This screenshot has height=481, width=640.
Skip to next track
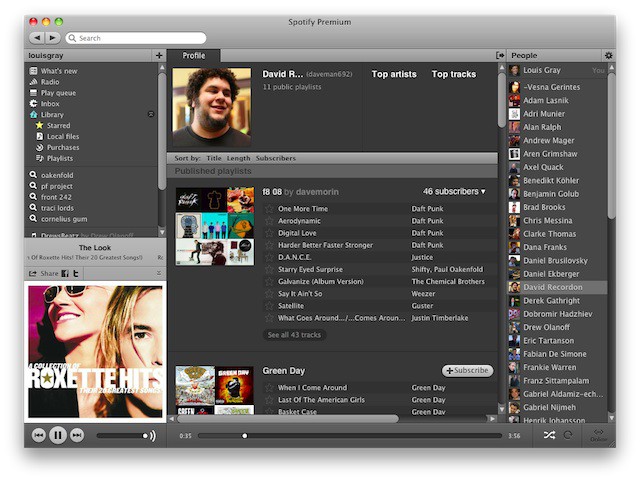point(77,435)
